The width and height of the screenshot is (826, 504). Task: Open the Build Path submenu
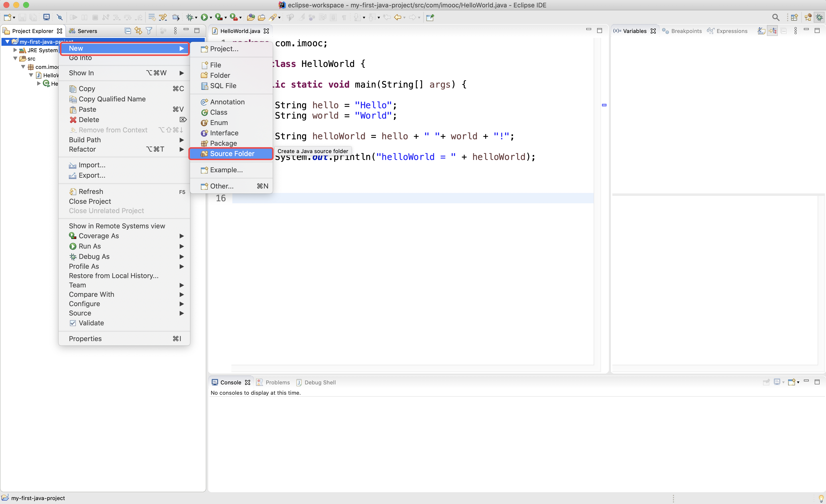(124, 140)
